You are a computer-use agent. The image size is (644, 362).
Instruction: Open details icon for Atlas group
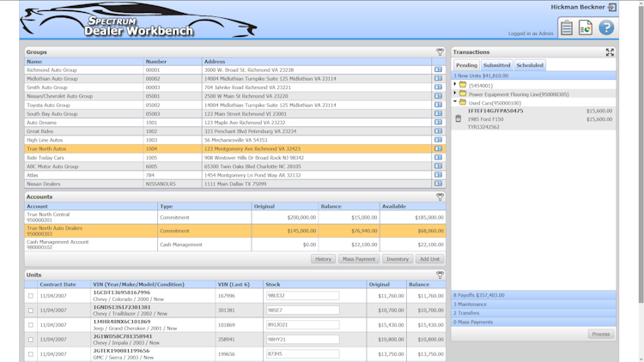[438, 175]
